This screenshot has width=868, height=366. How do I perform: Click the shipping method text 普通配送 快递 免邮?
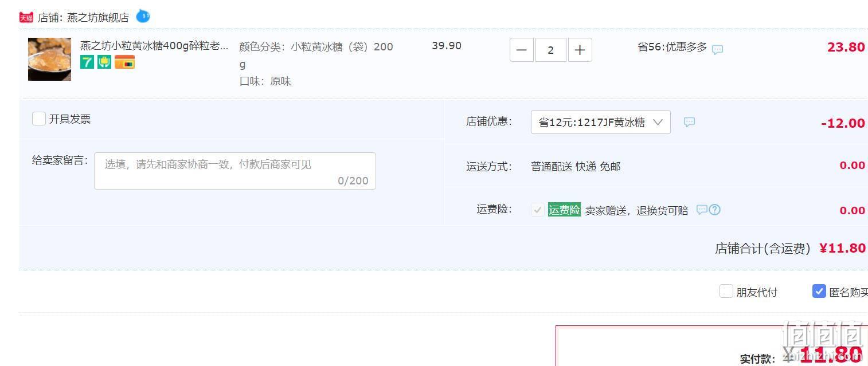pyautogui.click(x=576, y=167)
